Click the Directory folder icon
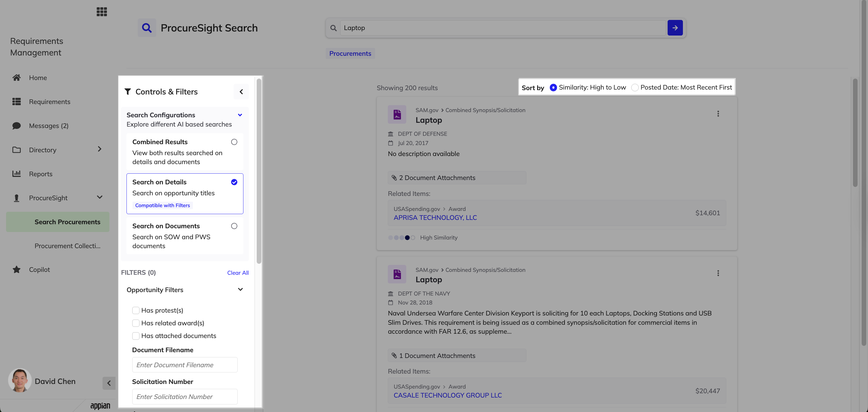 [x=16, y=150]
